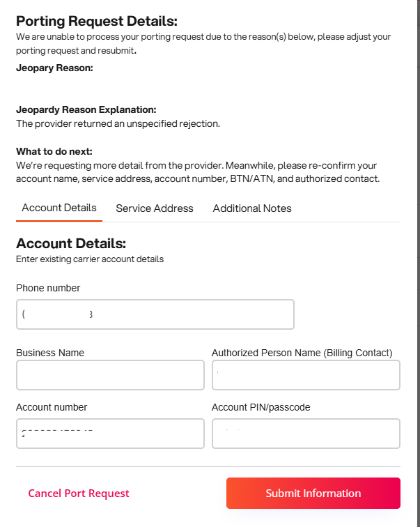Focus the Business Name text box
The width and height of the screenshot is (420, 527).
point(110,375)
